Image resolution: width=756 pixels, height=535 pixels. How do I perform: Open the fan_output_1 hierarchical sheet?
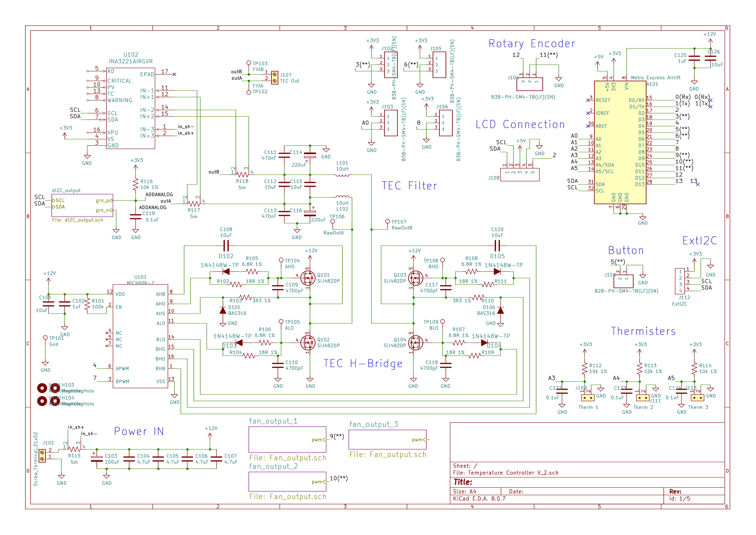tap(287, 439)
